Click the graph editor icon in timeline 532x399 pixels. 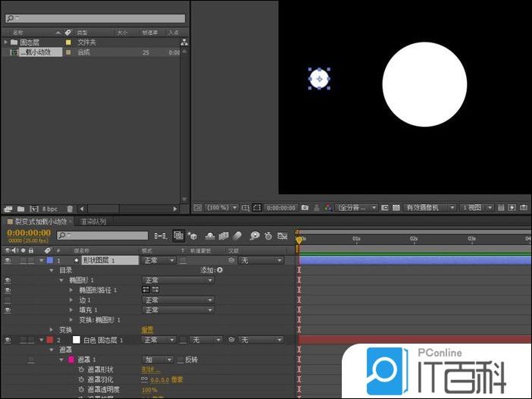coord(282,236)
